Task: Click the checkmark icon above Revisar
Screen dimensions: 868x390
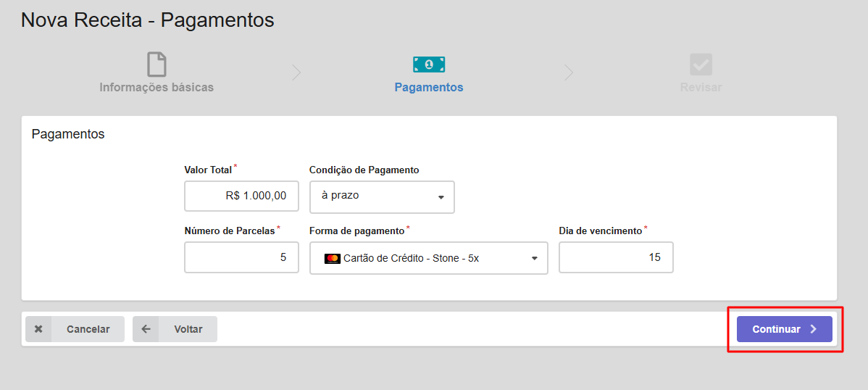Action: point(701,65)
